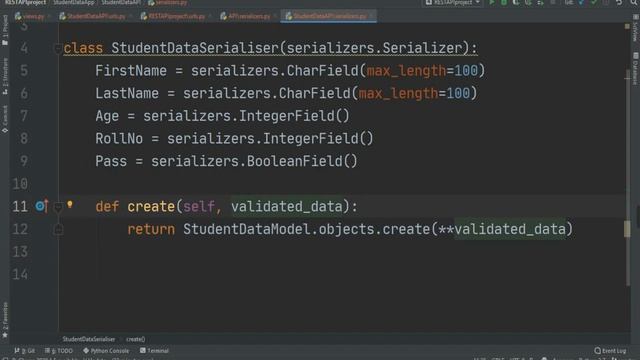This screenshot has height=360, width=640.
Task: Click serializers.py in the navigation bar
Action: (x=168, y=2)
